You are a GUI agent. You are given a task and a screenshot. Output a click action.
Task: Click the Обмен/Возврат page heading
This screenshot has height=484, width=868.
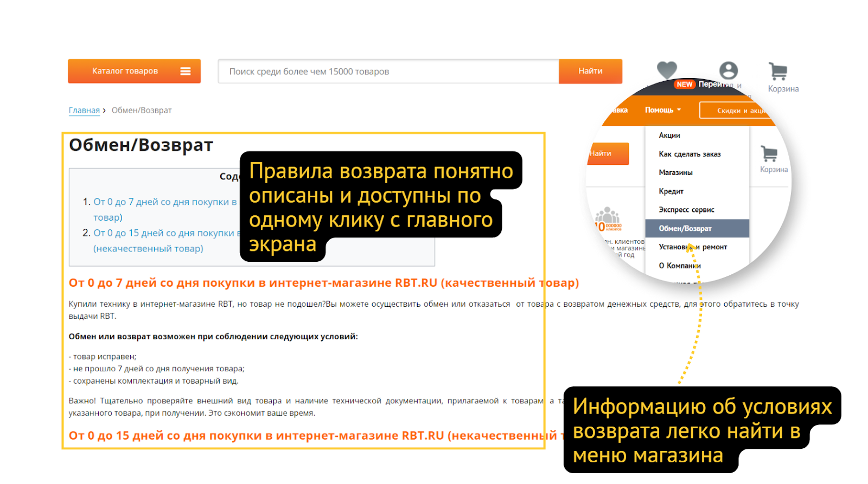pyautogui.click(x=141, y=145)
